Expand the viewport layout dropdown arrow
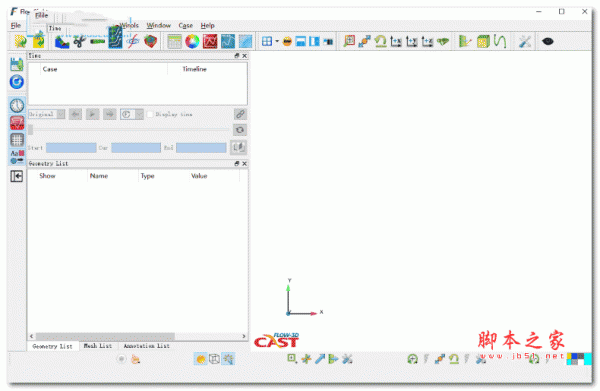 277,41
